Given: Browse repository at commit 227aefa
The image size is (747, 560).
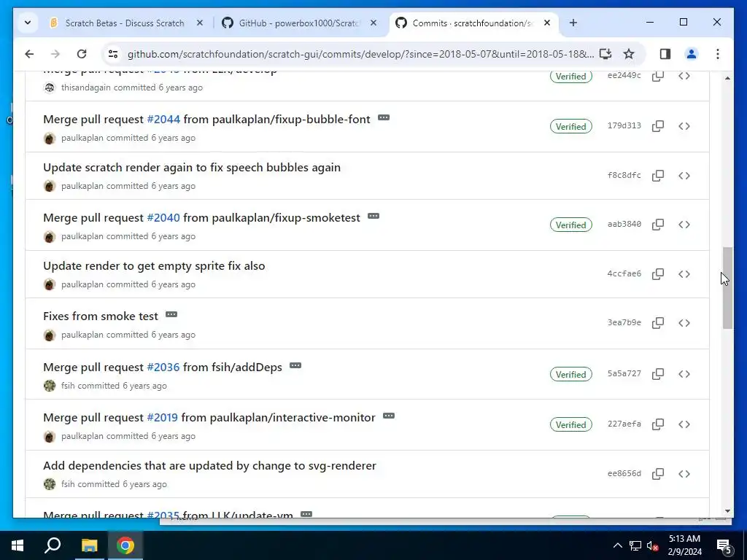Looking at the screenshot, I should tap(684, 424).
